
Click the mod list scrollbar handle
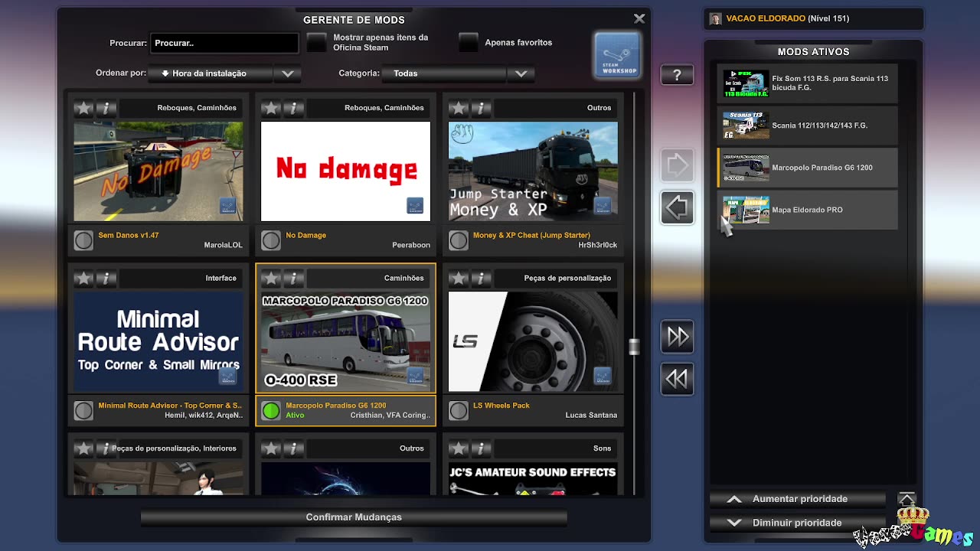click(x=634, y=347)
